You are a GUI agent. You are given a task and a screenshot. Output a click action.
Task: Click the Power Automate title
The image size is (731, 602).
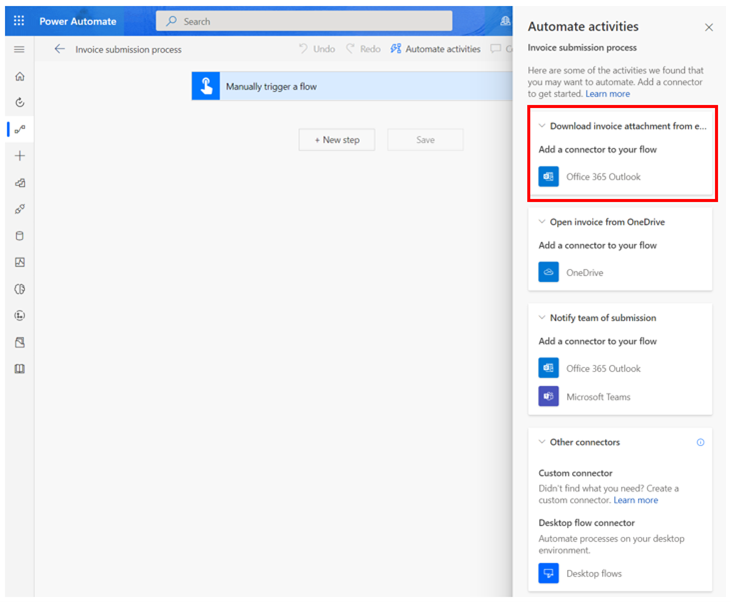coord(78,21)
